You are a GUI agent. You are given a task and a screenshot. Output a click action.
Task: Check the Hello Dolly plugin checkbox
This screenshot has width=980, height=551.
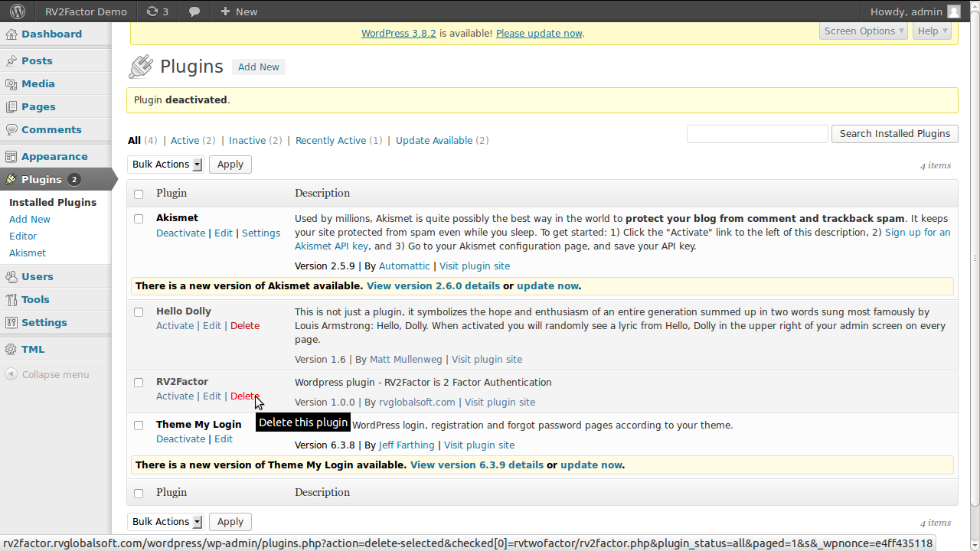139,311
